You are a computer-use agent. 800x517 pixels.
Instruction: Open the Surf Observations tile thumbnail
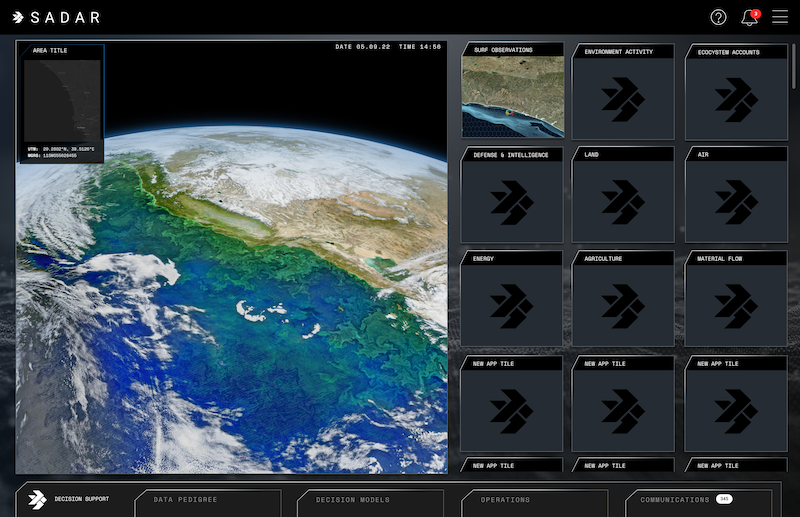coord(512,97)
